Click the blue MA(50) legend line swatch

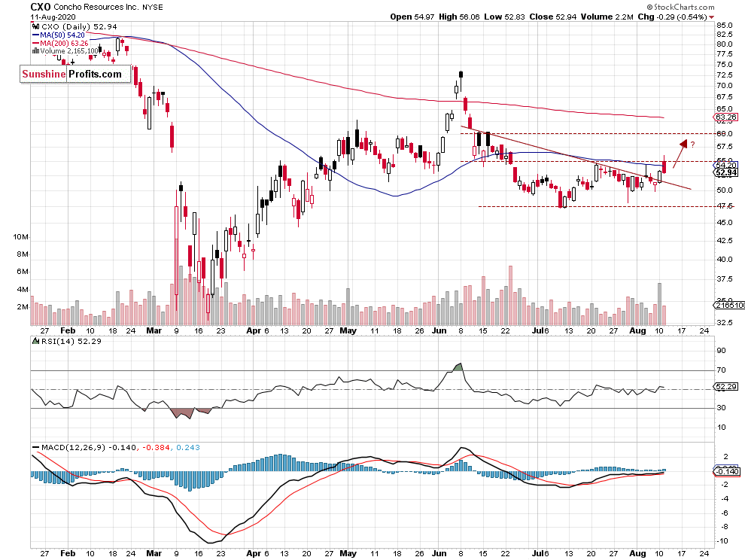[x=35, y=35]
